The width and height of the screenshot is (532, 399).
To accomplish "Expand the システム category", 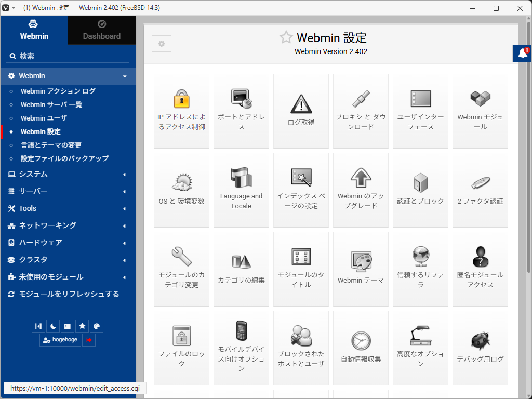I will click(x=68, y=174).
